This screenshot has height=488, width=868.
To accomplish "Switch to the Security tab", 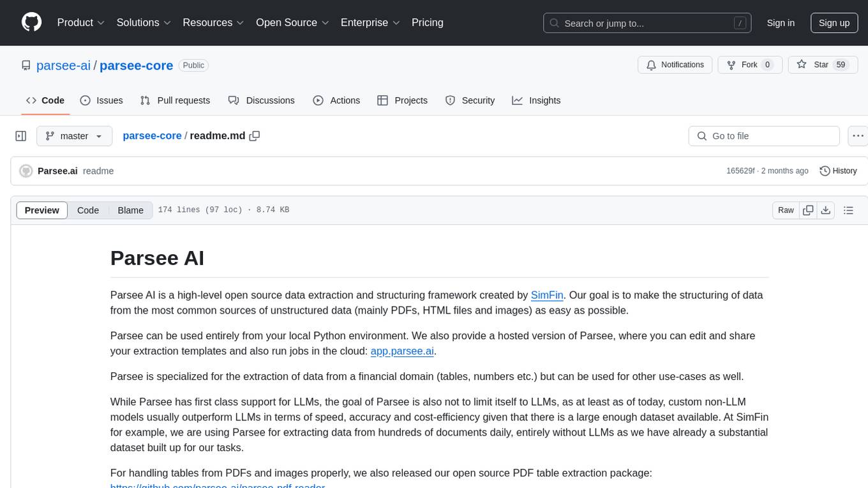I will click(470, 100).
